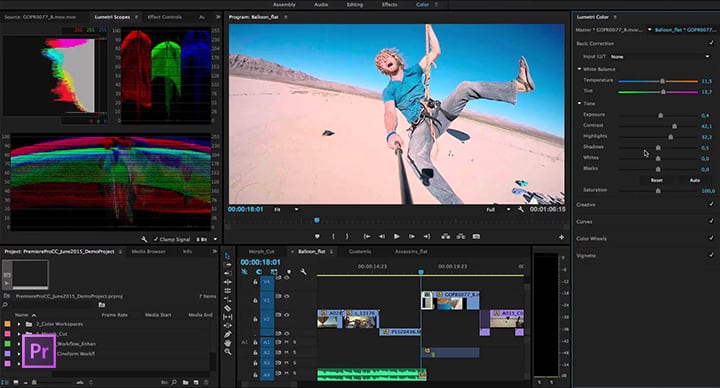Mute audio track A1
Screen dimensions: 720x388
click(287, 342)
